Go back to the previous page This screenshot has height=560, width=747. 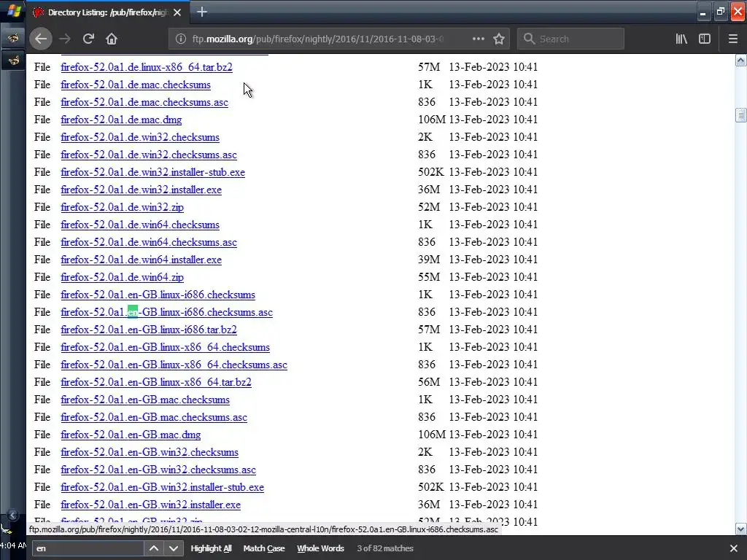pos(41,39)
